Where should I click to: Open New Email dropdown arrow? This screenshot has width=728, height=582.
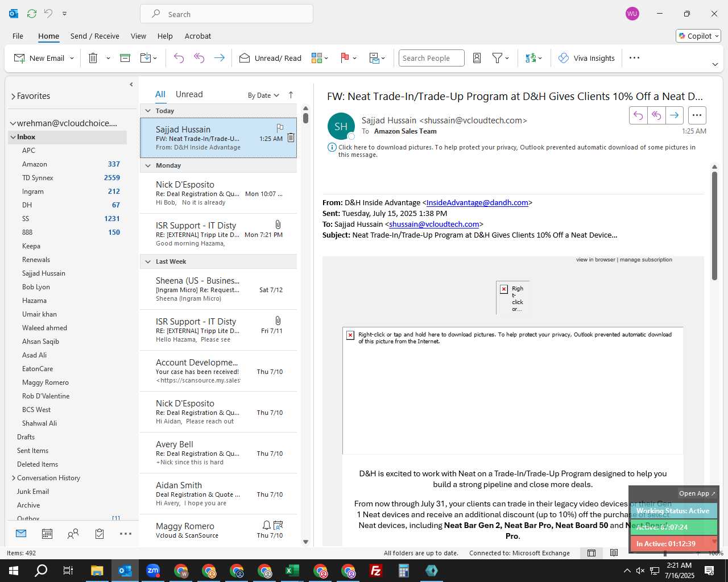72,58
